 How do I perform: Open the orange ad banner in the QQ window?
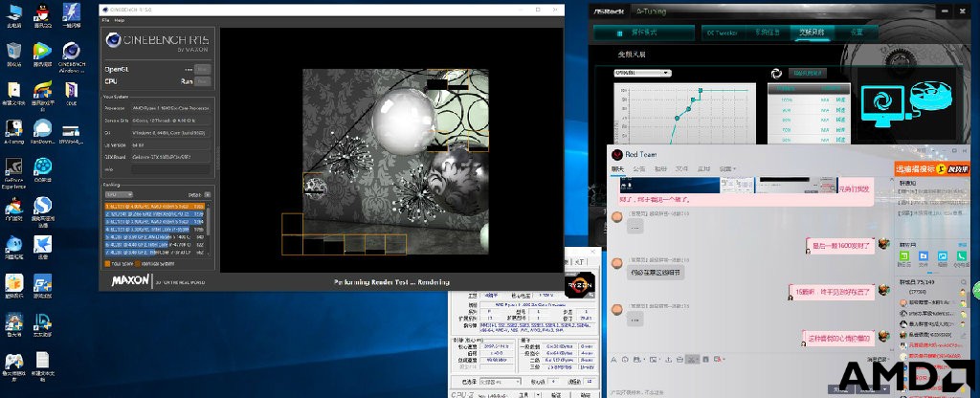click(x=932, y=168)
